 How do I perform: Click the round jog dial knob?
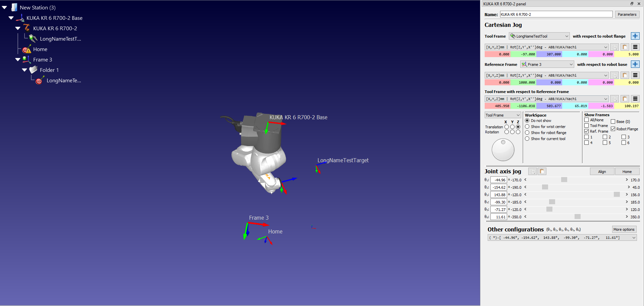tap(503, 150)
